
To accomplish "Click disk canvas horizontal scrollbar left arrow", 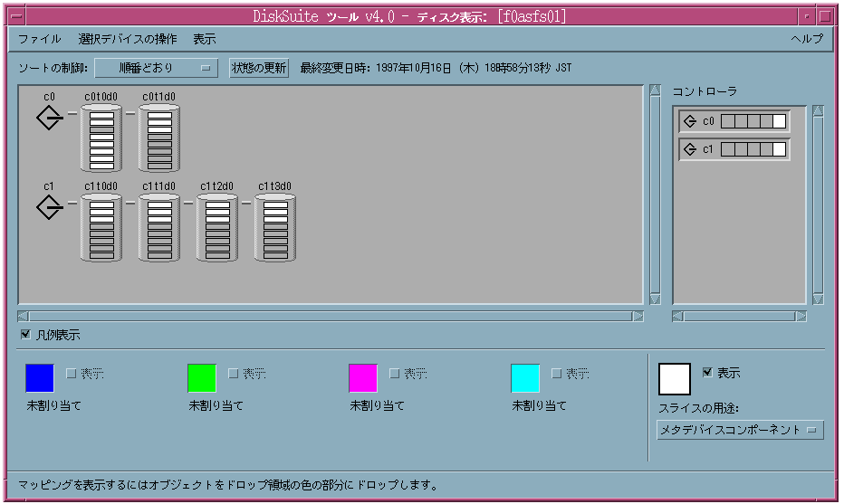I will point(23,317).
